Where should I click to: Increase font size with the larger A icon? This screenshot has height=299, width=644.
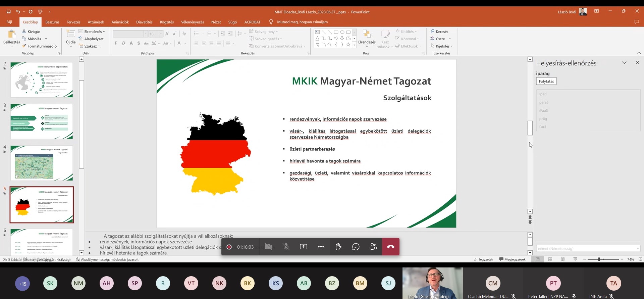point(167,34)
